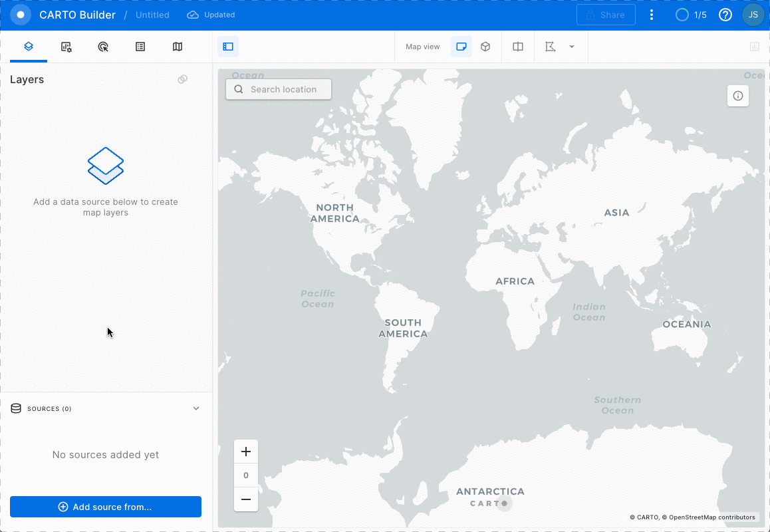The height and width of the screenshot is (532, 770).
Task: Select the map selection tool icon
Action: click(x=549, y=47)
